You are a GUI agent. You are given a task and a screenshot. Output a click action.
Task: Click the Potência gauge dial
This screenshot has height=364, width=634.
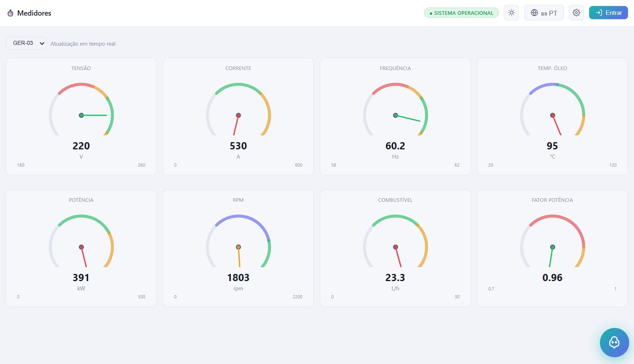81,241
